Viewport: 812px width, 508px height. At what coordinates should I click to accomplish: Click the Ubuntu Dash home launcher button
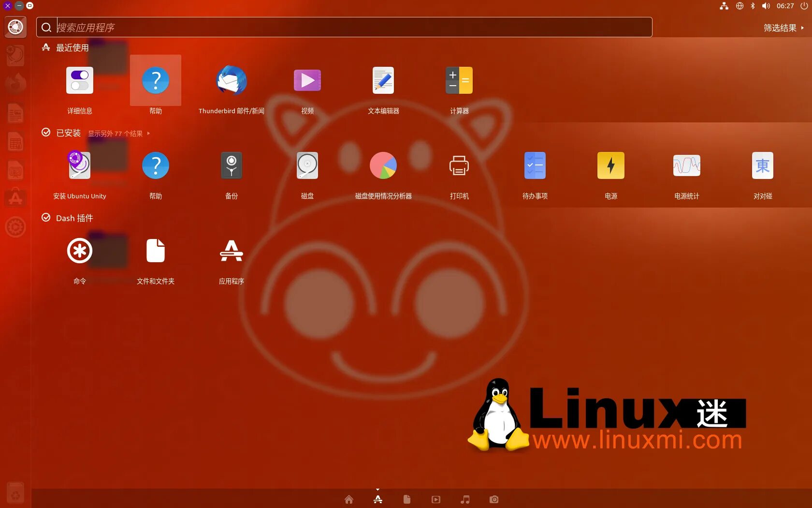pos(15,27)
